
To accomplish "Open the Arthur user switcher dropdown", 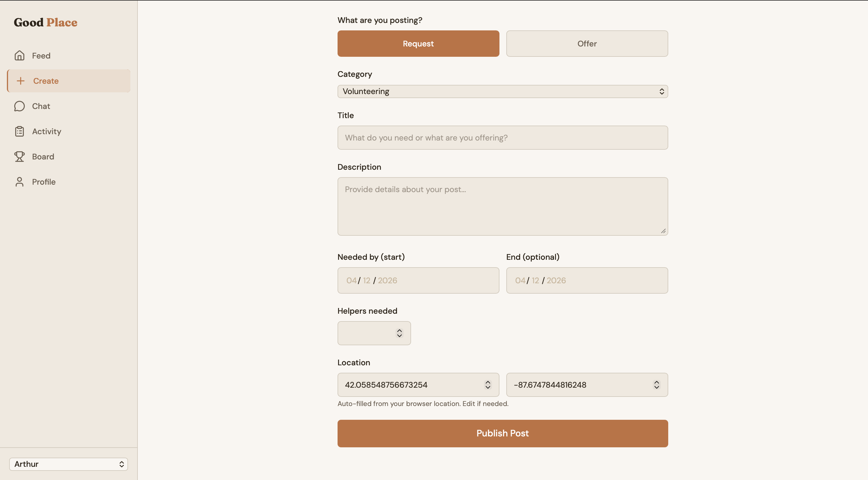I will click(68, 464).
